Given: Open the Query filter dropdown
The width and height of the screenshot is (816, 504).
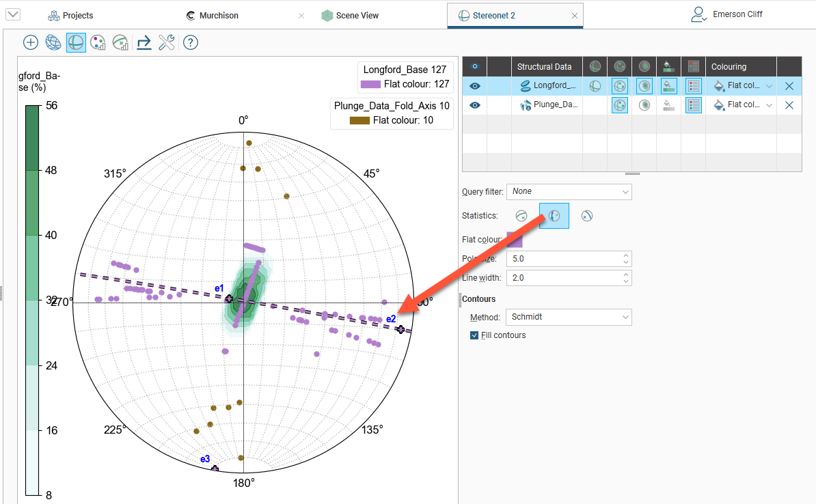Looking at the screenshot, I should [x=569, y=191].
